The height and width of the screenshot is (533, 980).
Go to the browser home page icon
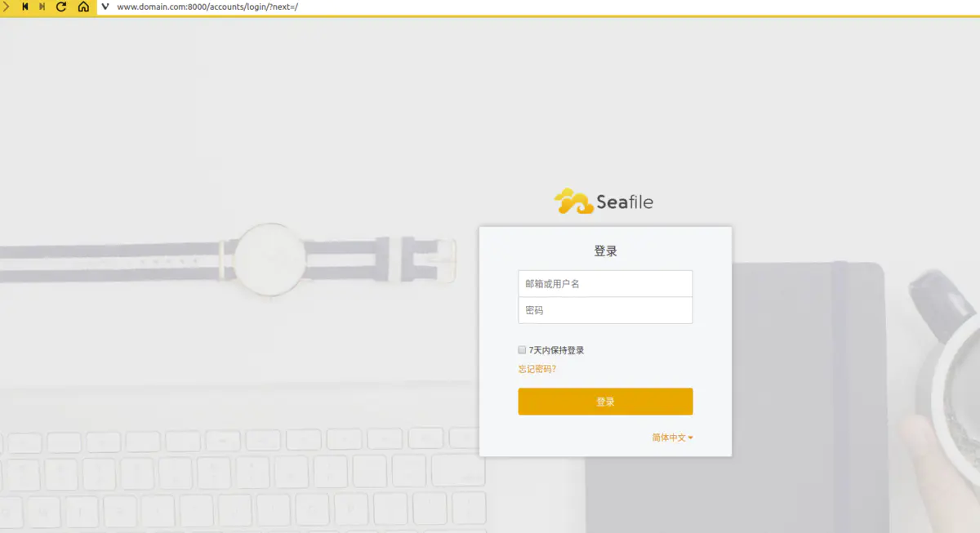pos(83,7)
